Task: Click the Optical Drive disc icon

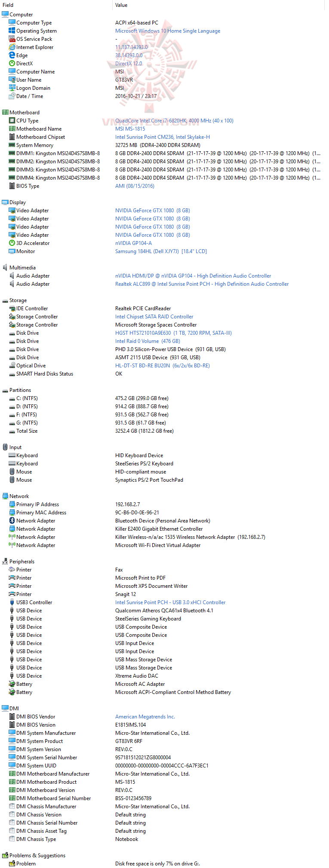Action: [x=12, y=365]
